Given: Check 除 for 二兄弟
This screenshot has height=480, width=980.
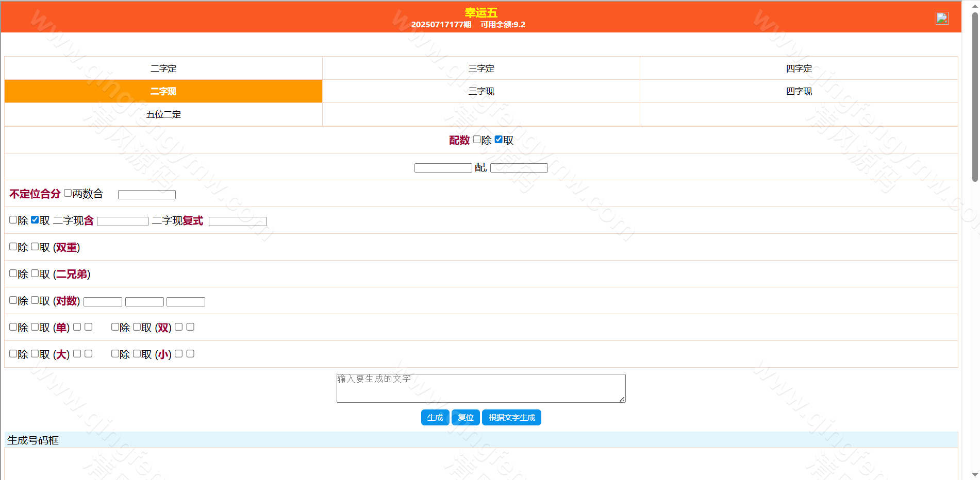Looking at the screenshot, I should [x=13, y=273].
